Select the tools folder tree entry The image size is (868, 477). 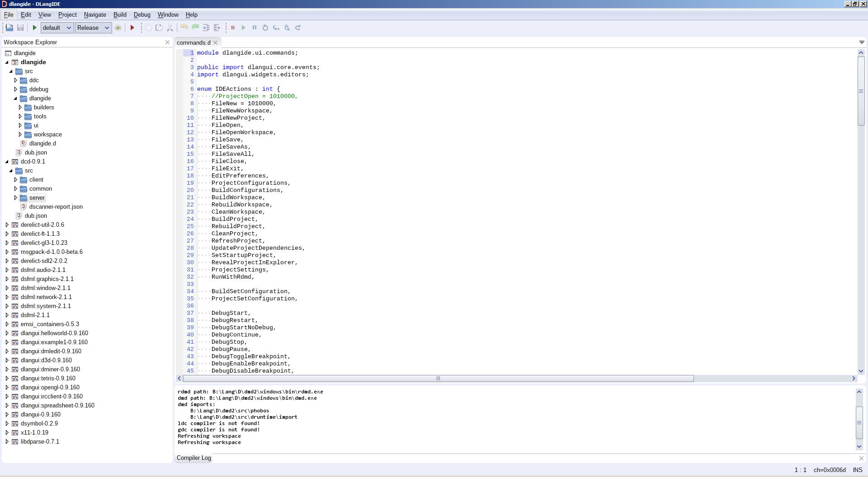coord(40,116)
